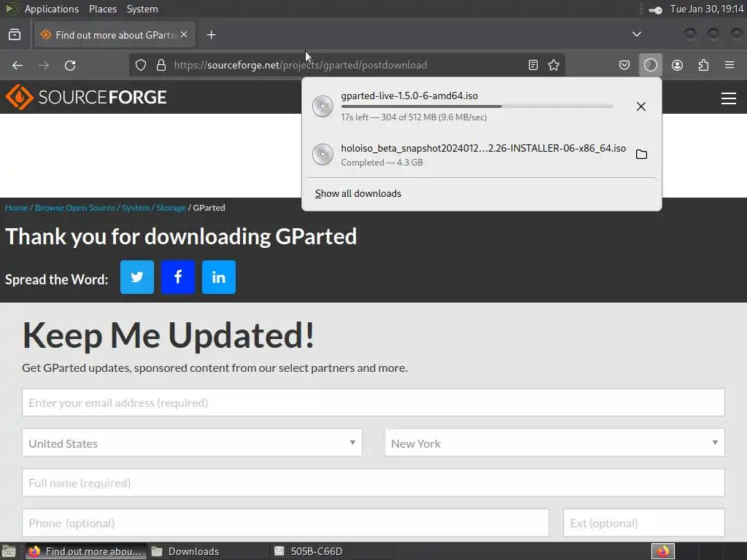Open the extensions puzzle icon

pyautogui.click(x=703, y=65)
